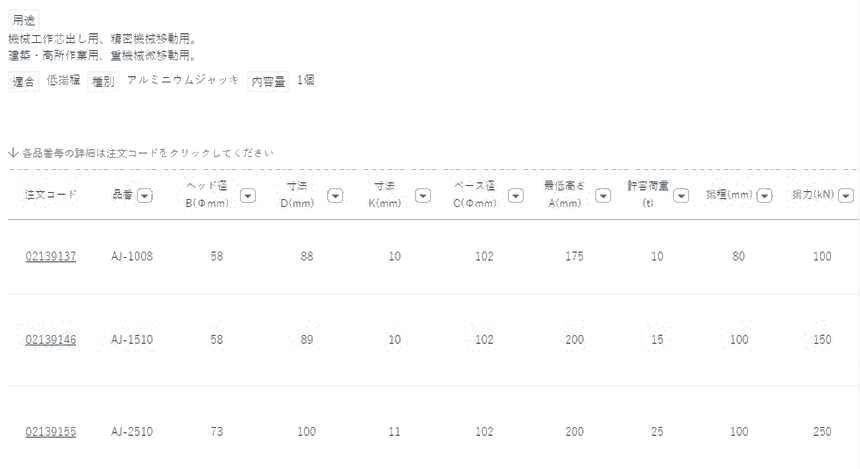The height and width of the screenshot is (469, 860).
Task: Click the 品番 column header text
Action: click(x=122, y=195)
